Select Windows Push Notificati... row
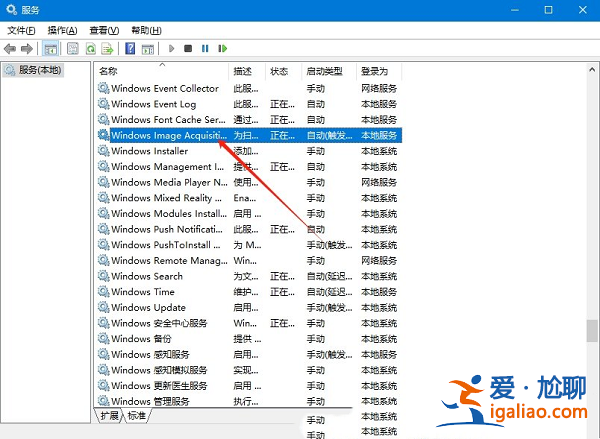The height and width of the screenshot is (439, 600). [249, 230]
